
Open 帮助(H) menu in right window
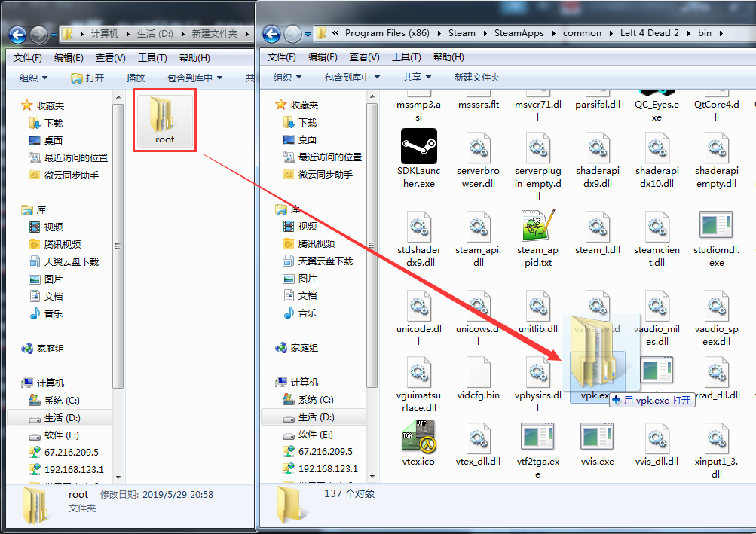448,57
